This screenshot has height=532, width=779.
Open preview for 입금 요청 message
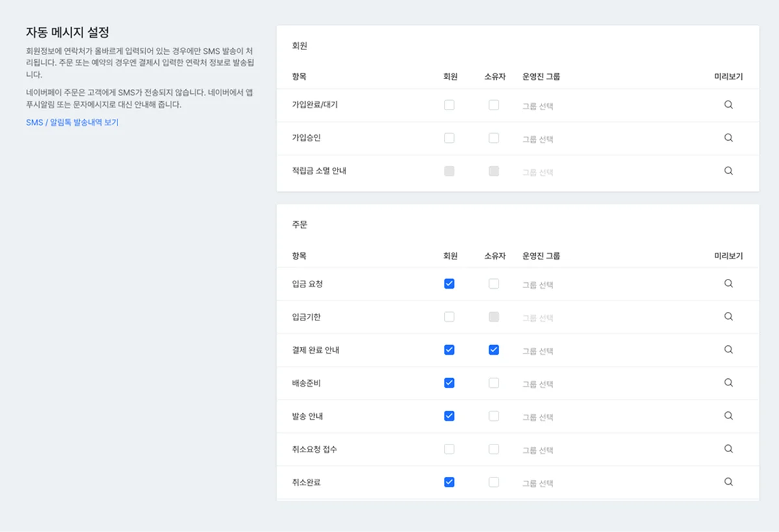(x=728, y=284)
